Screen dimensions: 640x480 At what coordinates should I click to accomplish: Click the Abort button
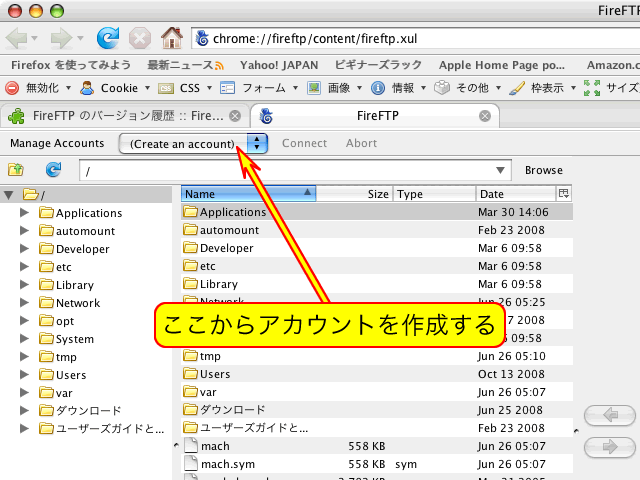[361, 143]
